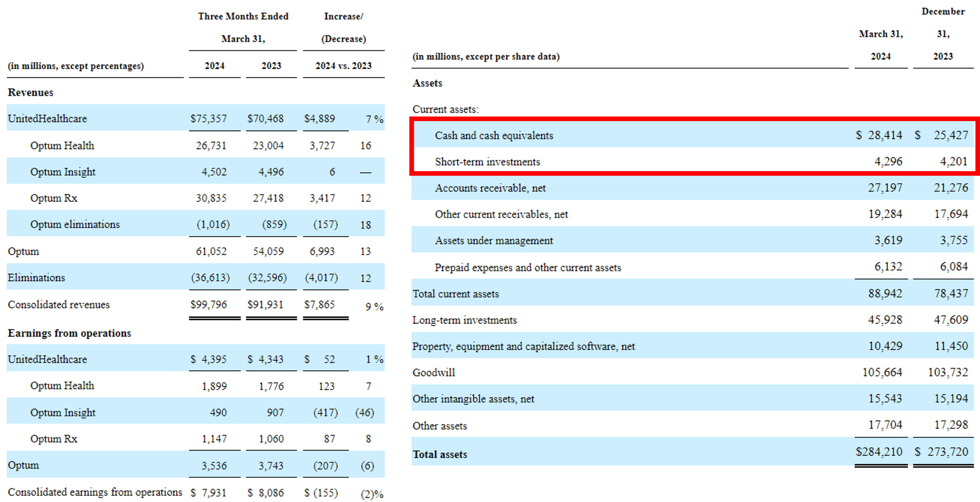Click Consolidated revenues $99,796

[208, 304]
